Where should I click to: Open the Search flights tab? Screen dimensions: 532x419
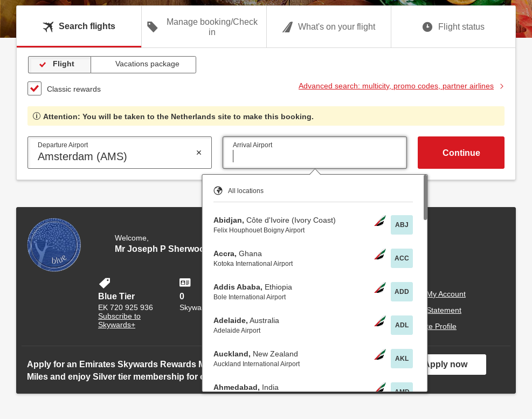[79, 26]
